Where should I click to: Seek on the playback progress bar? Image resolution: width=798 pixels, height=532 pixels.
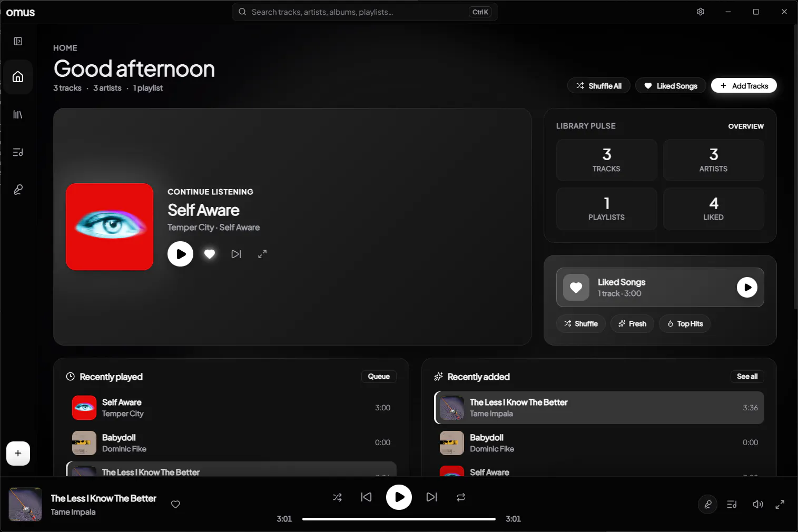(x=399, y=519)
